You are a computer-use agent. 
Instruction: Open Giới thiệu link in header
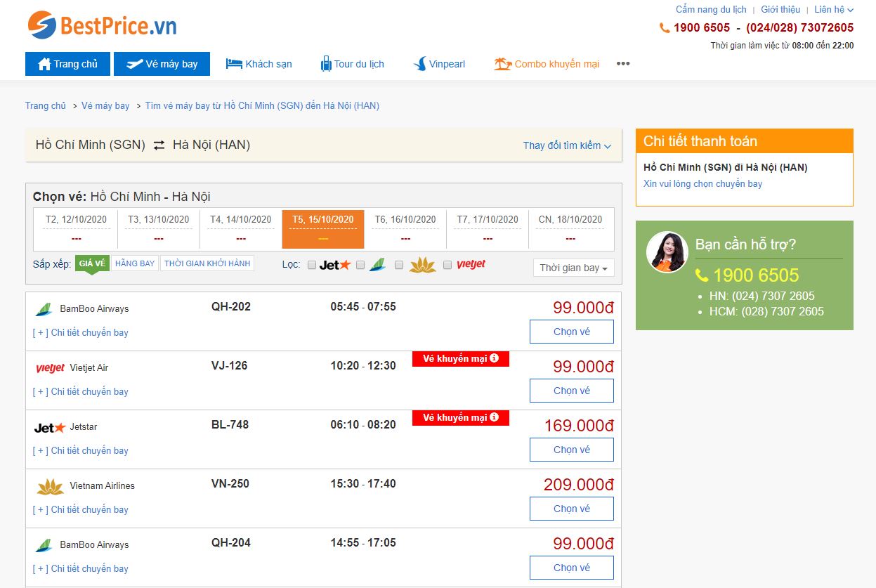tap(780, 10)
